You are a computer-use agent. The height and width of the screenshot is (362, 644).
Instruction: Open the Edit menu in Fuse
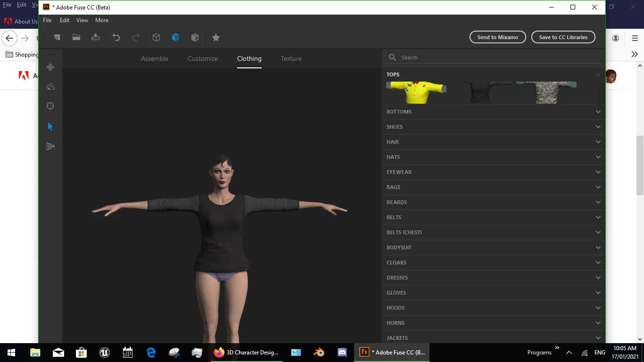click(x=65, y=20)
